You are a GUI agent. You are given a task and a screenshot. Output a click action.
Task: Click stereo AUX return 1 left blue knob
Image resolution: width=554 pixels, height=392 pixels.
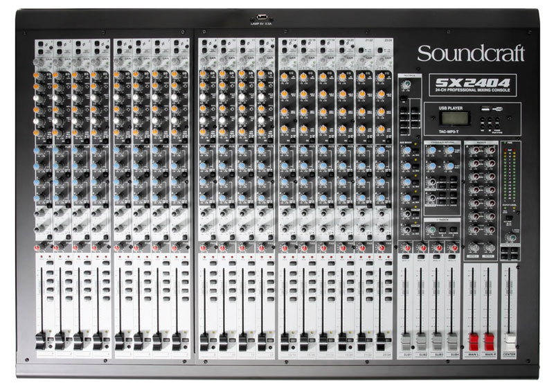click(x=431, y=151)
